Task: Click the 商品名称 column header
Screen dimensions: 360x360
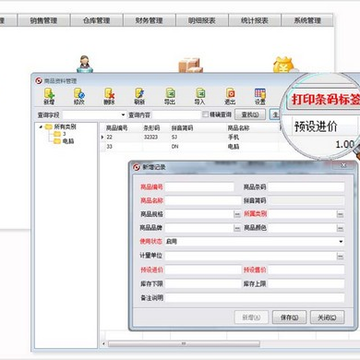Action: pos(238,128)
